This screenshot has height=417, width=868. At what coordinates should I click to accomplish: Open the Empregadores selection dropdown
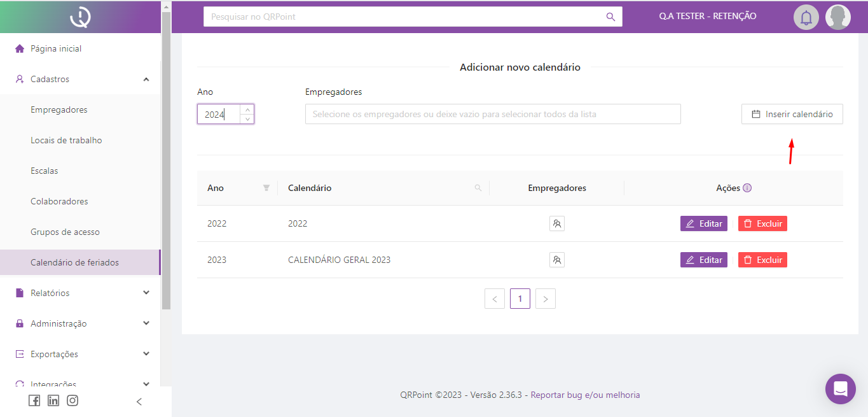pyautogui.click(x=493, y=115)
